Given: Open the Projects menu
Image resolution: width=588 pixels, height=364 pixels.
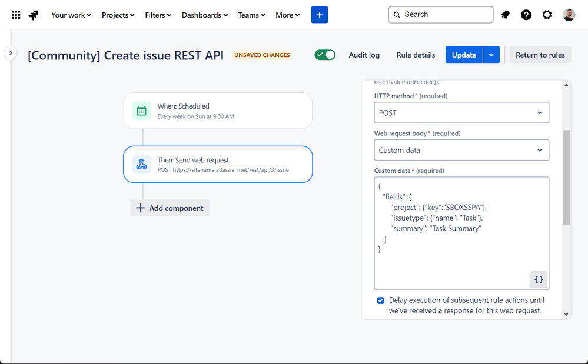Looking at the screenshot, I should click(x=118, y=15).
